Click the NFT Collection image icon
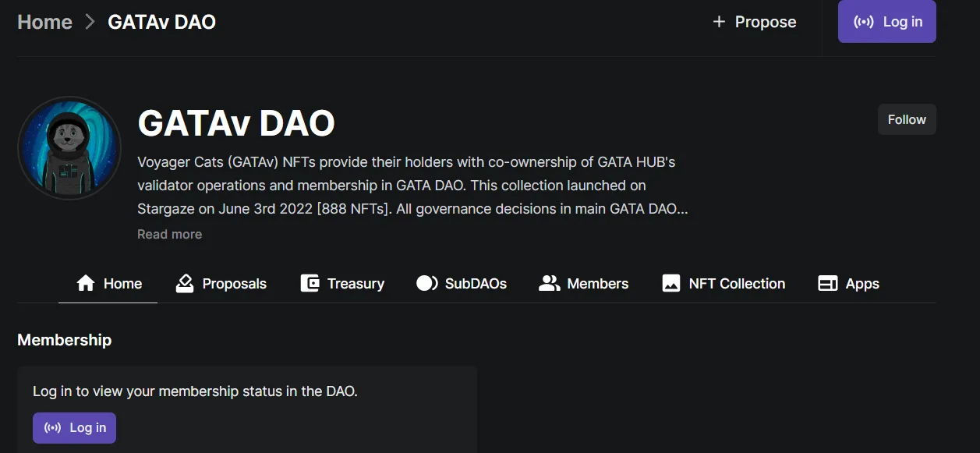 coord(671,284)
